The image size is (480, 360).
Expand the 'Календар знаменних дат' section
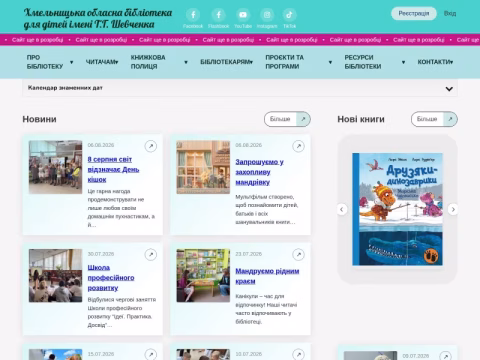click(x=240, y=88)
